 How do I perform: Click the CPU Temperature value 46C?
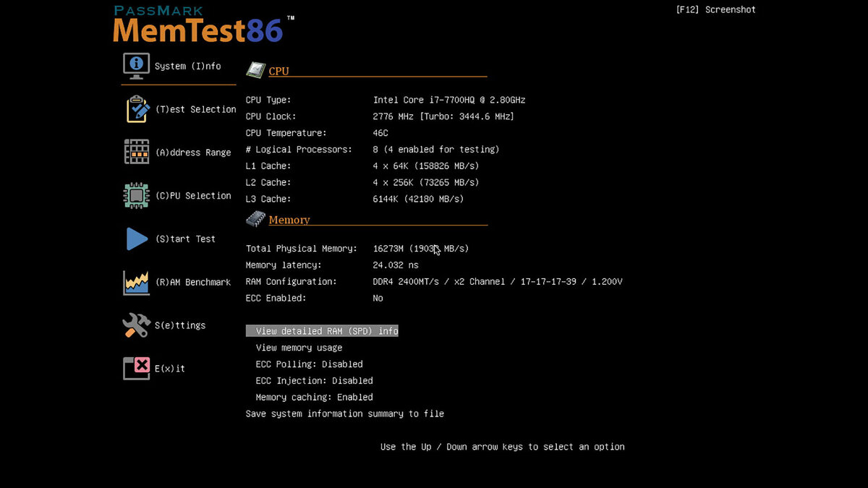pos(380,133)
